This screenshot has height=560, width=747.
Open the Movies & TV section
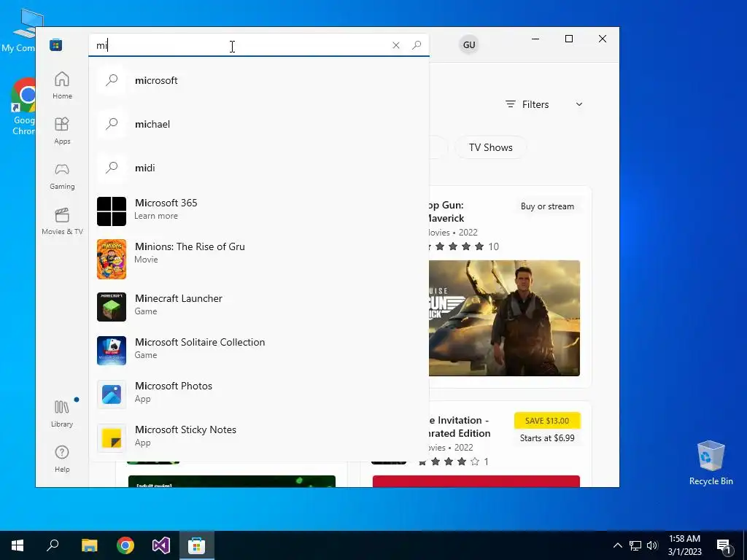62,222
